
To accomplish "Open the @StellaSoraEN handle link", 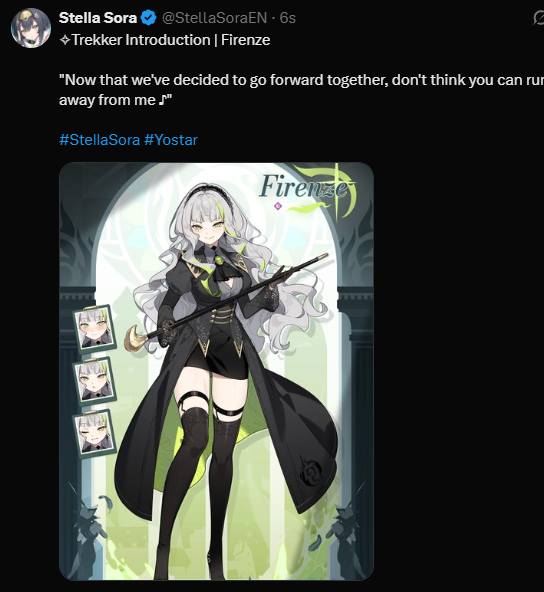I will tap(214, 18).
